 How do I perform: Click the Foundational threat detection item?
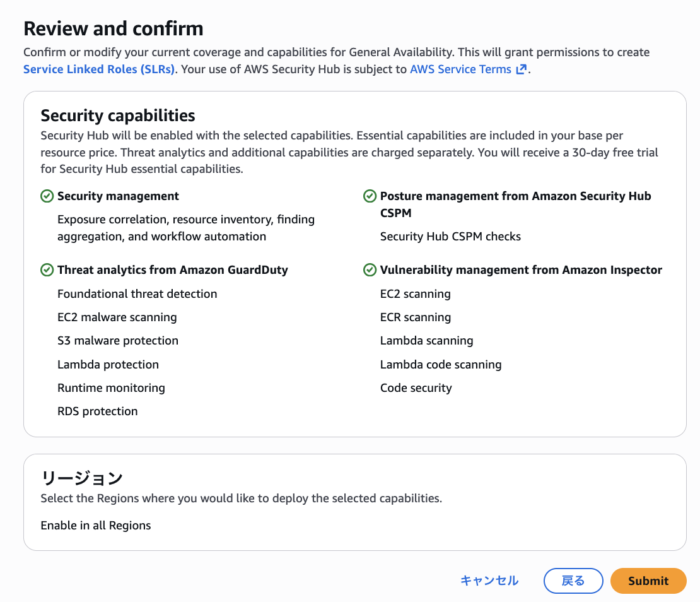pyautogui.click(x=137, y=294)
